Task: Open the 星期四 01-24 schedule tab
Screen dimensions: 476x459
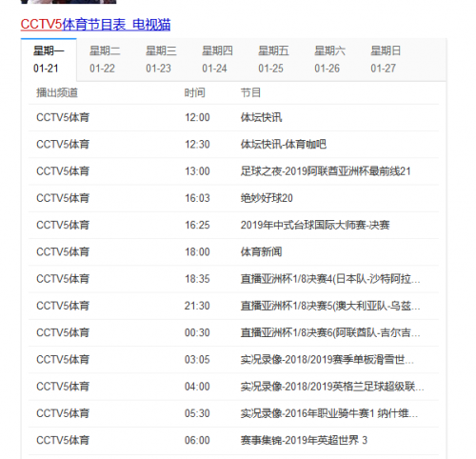Action: point(217,59)
